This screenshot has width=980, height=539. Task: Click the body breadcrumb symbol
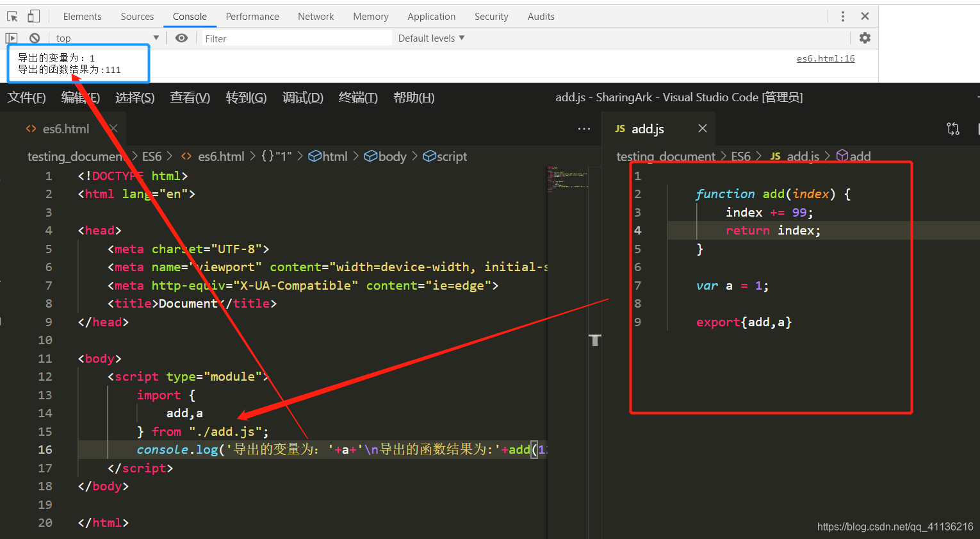[386, 156]
